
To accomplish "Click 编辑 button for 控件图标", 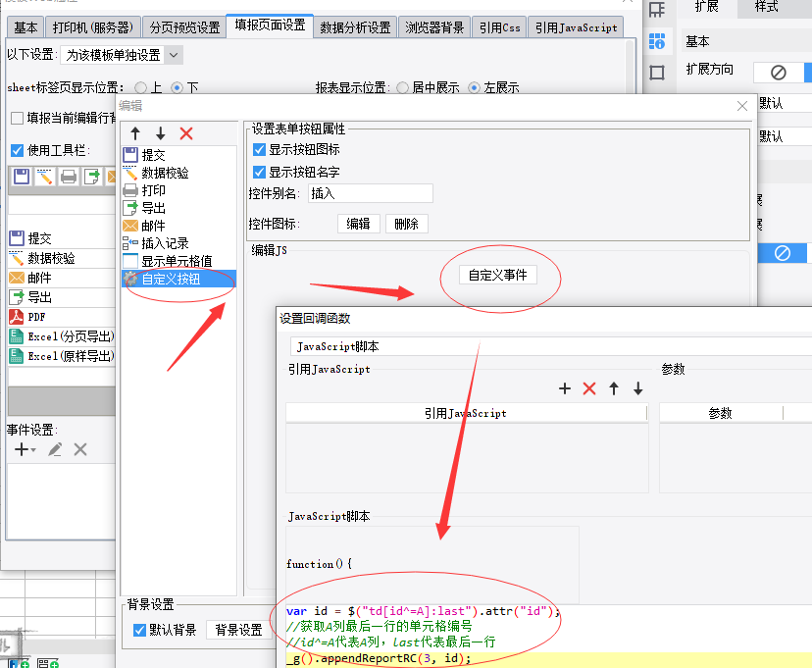I will (x=358, y=224).
